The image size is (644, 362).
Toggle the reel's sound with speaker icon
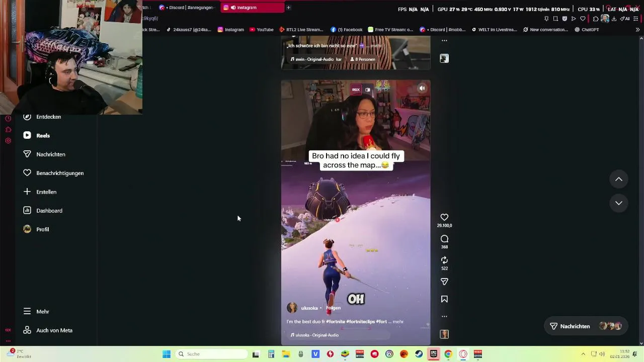(x=422, y=88)
